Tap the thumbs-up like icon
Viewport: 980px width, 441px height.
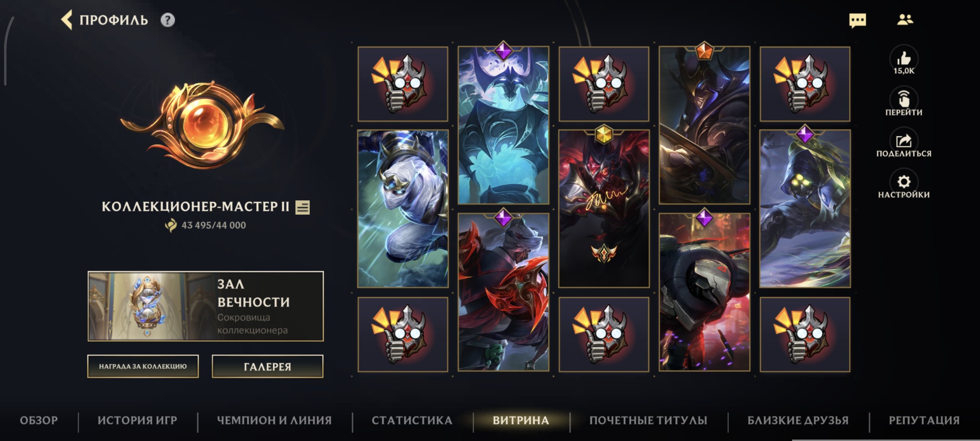[903, 59]
